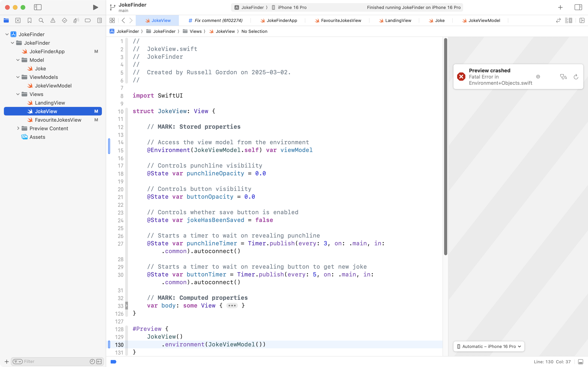
Task: Click the editor vertical scrollbar
Action: [x=445, y=146]
